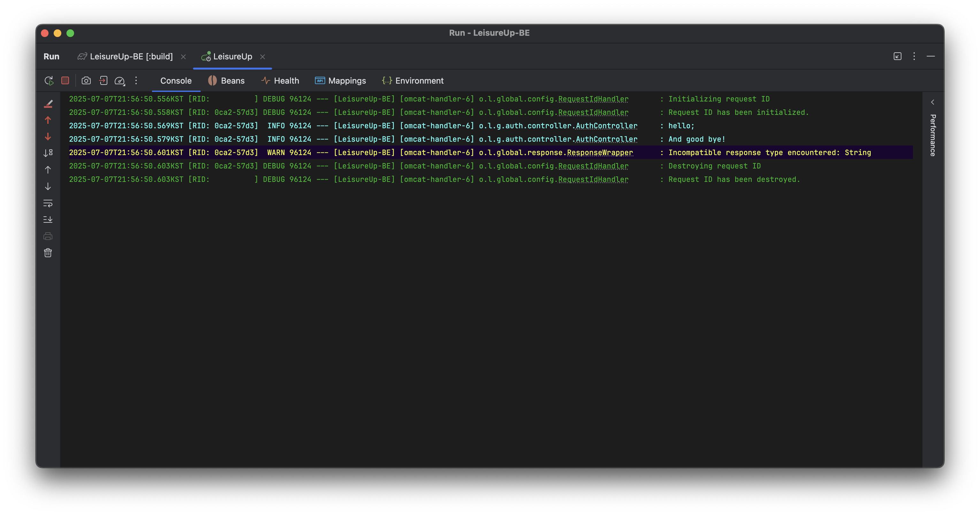Viewport: 980px width, 515px height.
Task: Open the profiler gauge icon
Action: 119,81
